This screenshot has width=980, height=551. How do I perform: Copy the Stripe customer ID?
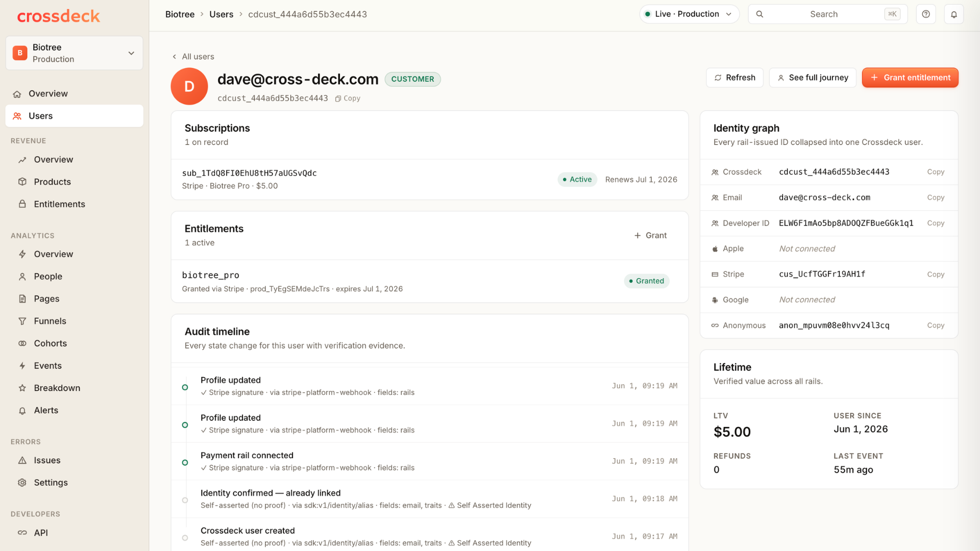(x=936, y=274)
